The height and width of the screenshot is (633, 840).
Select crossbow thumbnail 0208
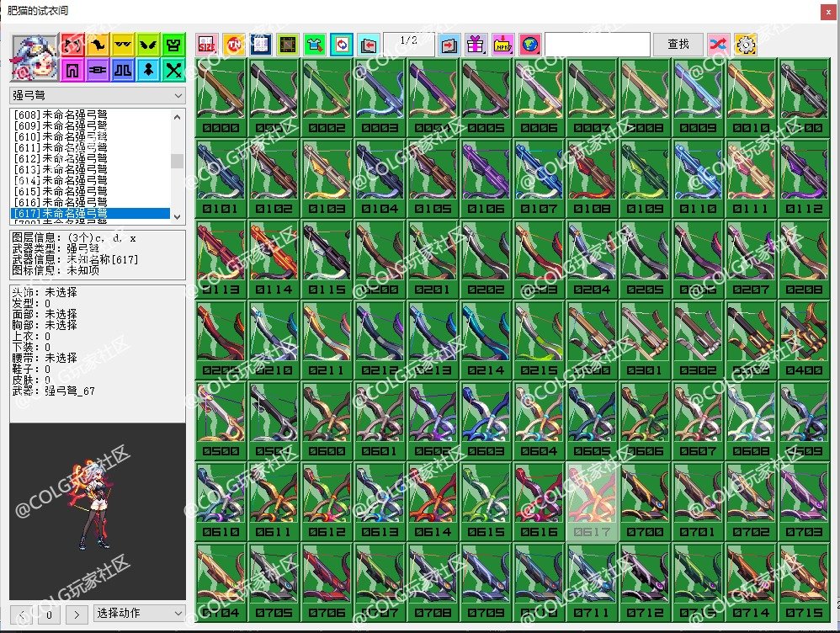point(804,259)
